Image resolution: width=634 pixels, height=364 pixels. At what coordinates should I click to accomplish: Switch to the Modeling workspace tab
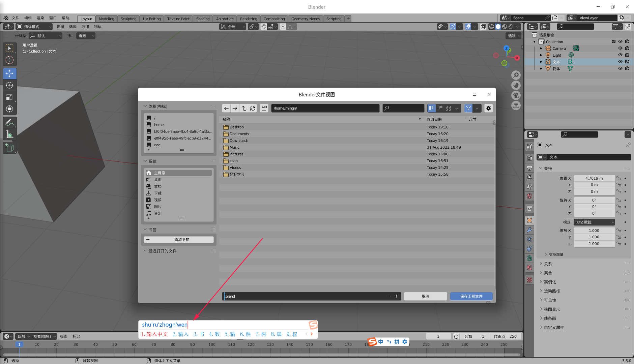coord(107,19)
